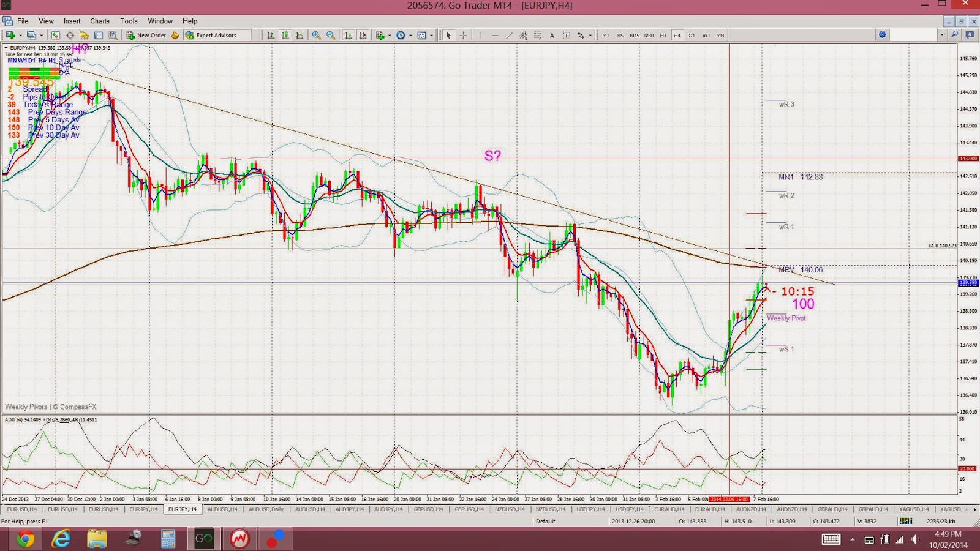The image size is (980, 551).
Task: Open Google Chrome from the taskbar
Action: pyautogui.click(x=25, y=539)
